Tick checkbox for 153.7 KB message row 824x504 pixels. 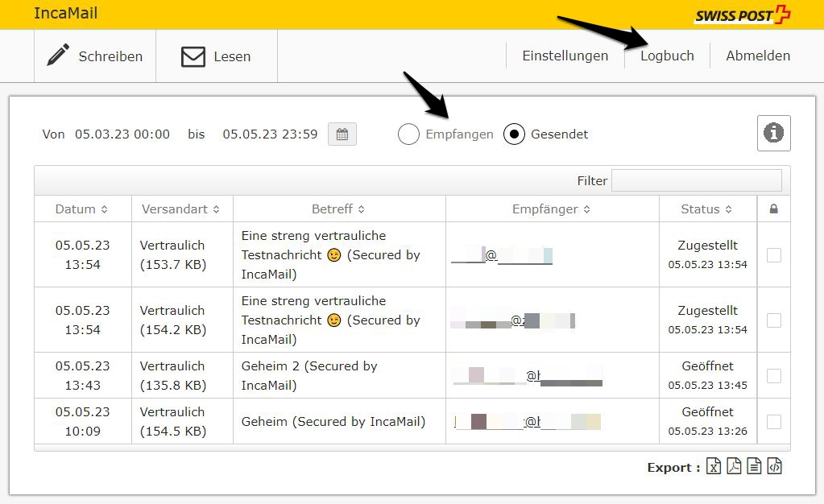(773, 255)
